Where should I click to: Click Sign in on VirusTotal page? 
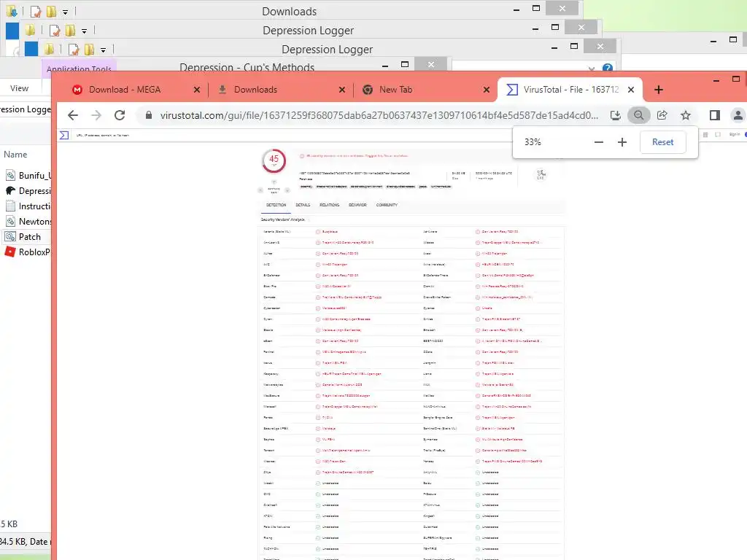tap(734, 135)
